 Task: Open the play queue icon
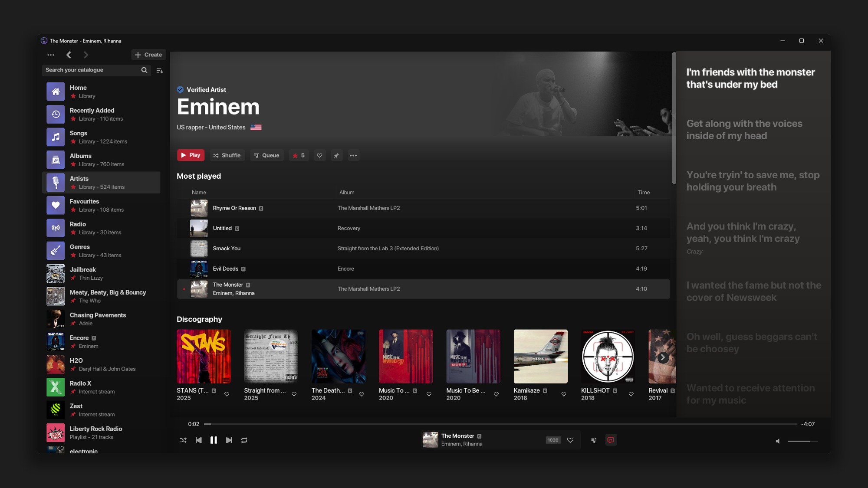click(594, 440)
